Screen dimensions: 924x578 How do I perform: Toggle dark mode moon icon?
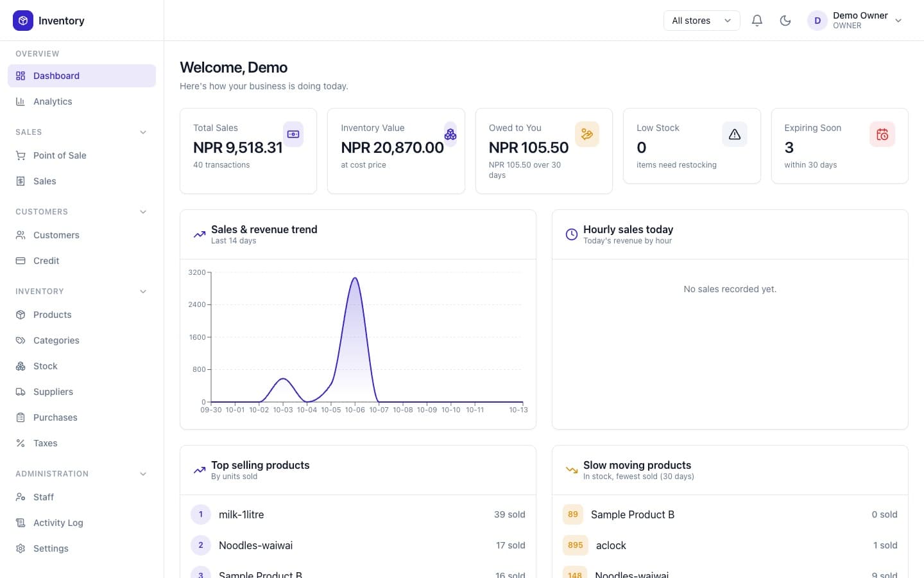click(785, 21)
